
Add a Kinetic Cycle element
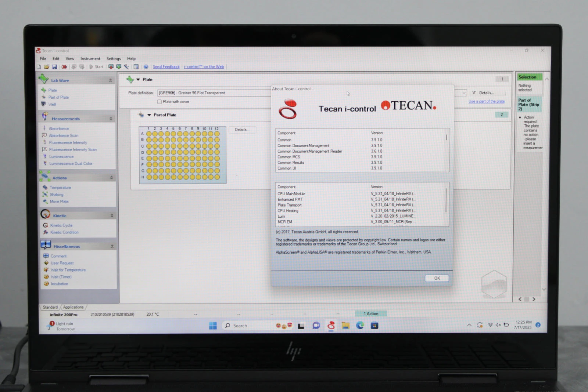point(61,225)
